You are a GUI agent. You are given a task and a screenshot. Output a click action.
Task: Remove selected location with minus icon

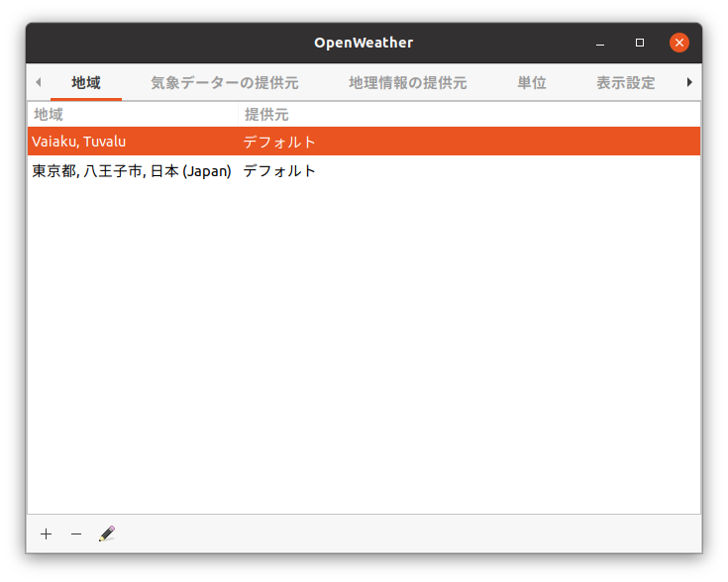pos(76,533)
